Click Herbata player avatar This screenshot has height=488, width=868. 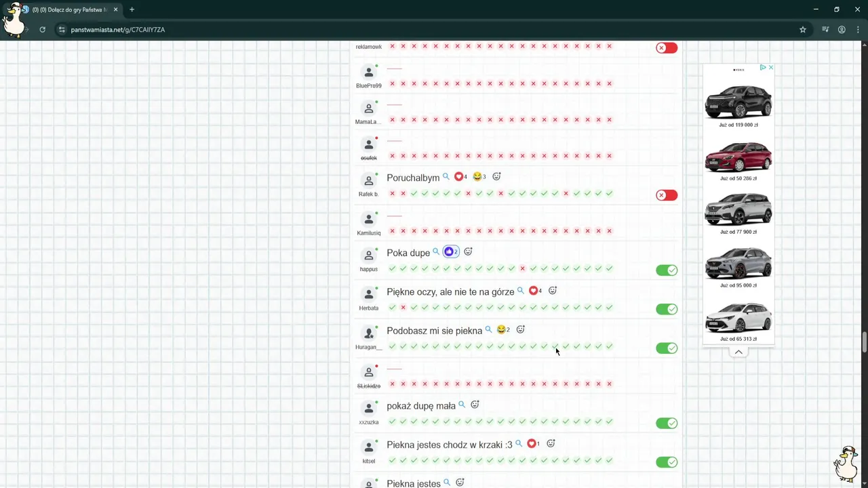tap(369, 295)
